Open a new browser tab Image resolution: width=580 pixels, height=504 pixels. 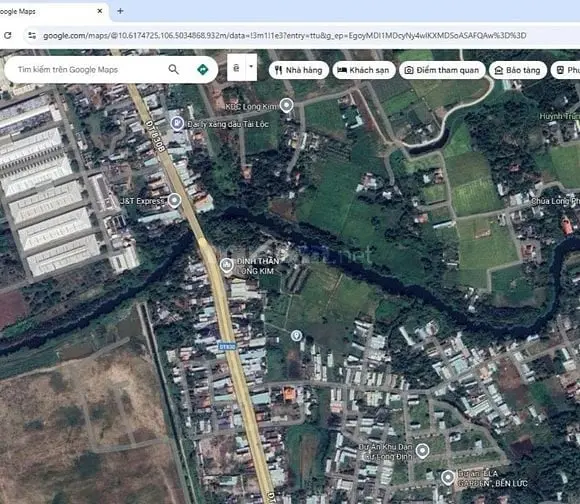(120, 11)
